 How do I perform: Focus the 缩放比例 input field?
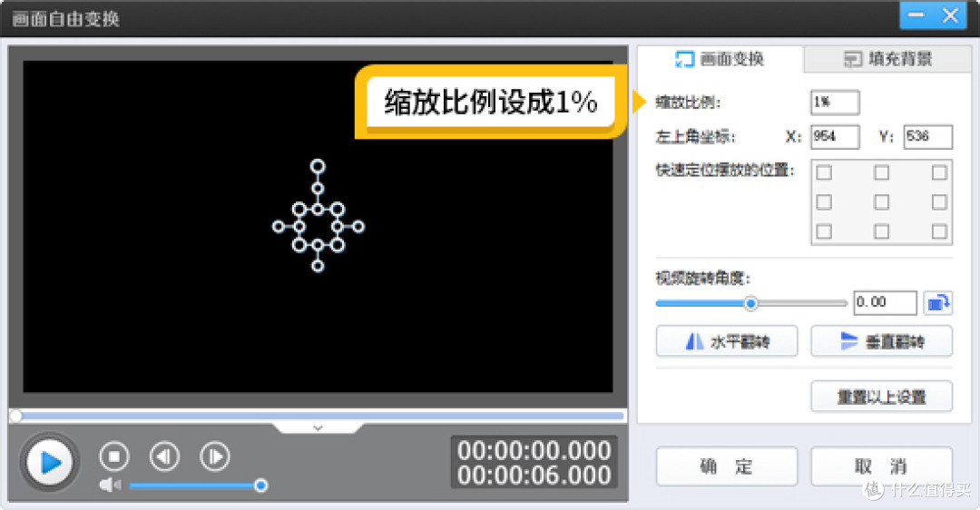click(x=835, y=103)
